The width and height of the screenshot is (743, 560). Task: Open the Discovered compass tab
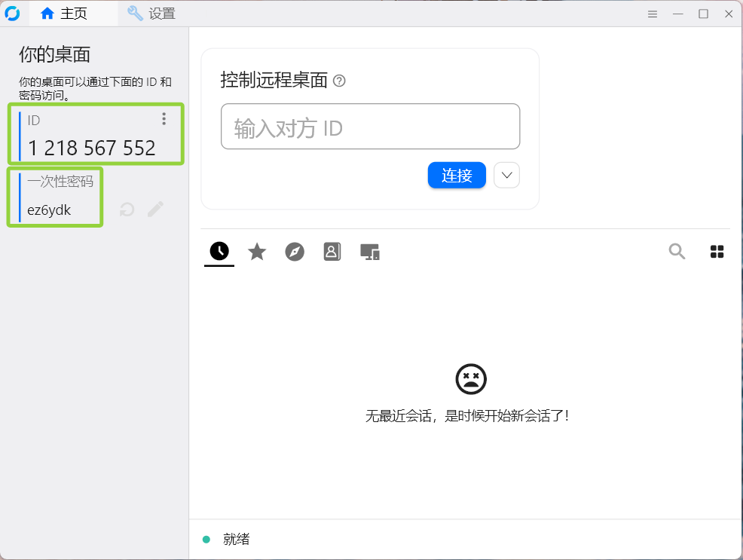coord(295,252)
